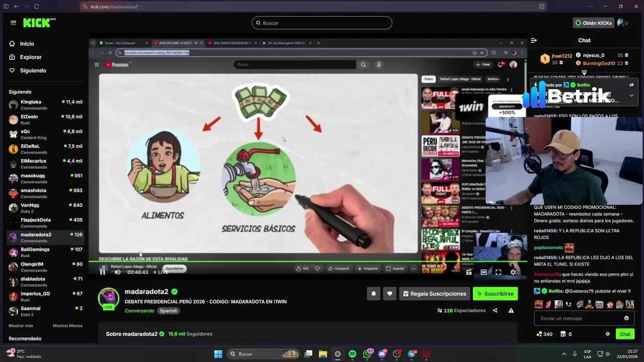The image size is (644, 362).
Task: Open BaliGamings channel in sidebar
Action: (45, 252)
